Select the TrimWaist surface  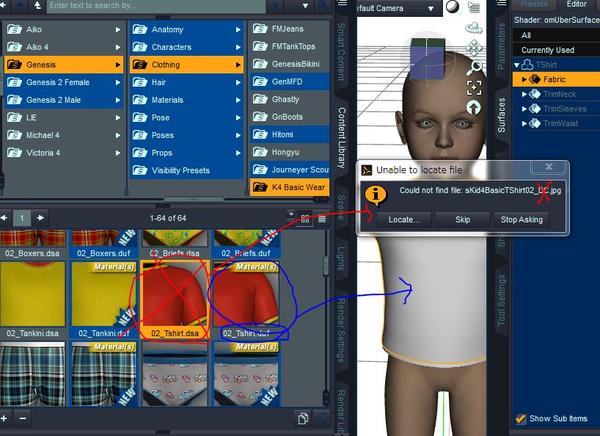coord(560,123)
